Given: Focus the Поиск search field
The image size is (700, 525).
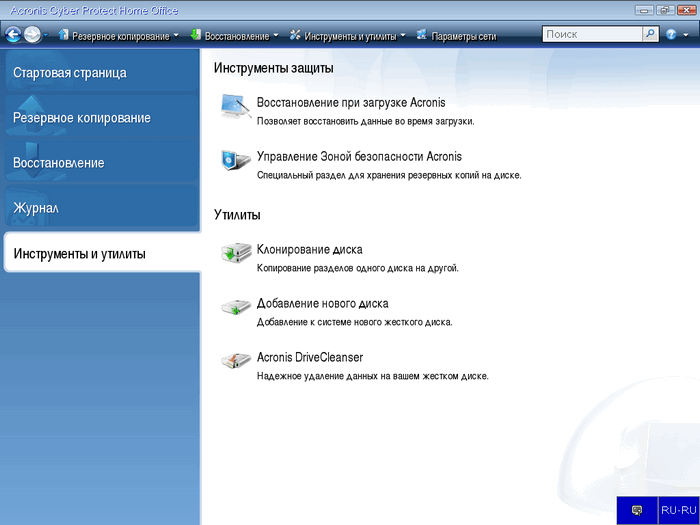Looking at the screenshot, I should pos(592,34).
